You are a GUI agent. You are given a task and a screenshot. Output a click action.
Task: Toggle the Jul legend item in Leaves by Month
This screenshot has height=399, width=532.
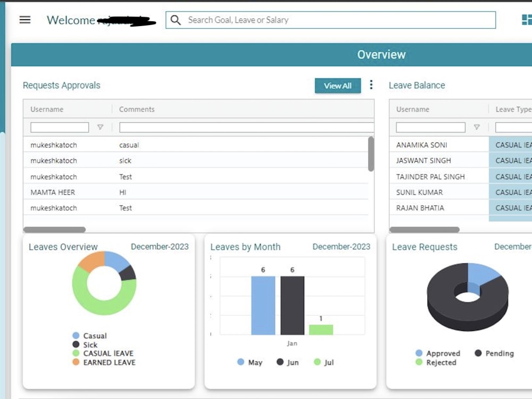(324, 362)
